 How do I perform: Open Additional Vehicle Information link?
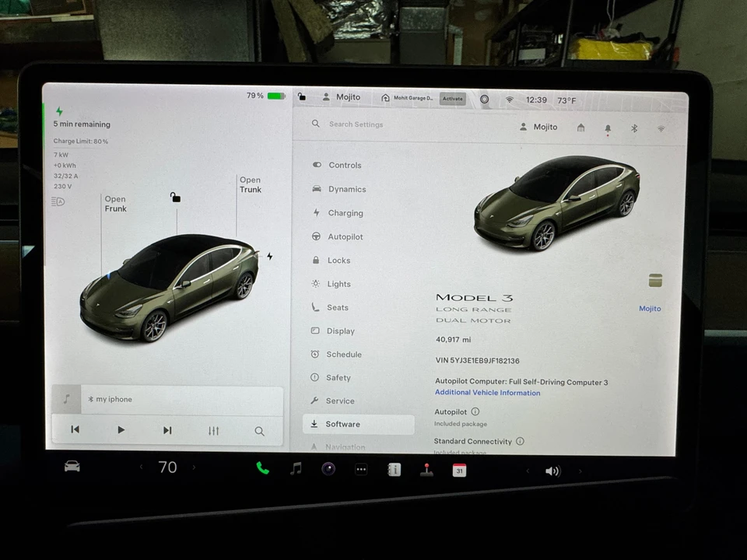pyautogui.click(x=487, y=392)
